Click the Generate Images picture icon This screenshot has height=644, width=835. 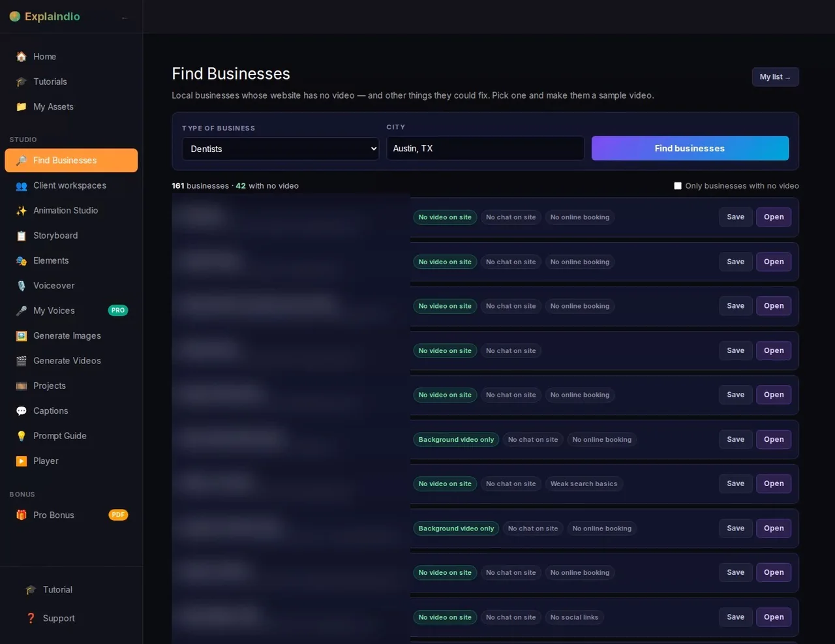(22, 335)
